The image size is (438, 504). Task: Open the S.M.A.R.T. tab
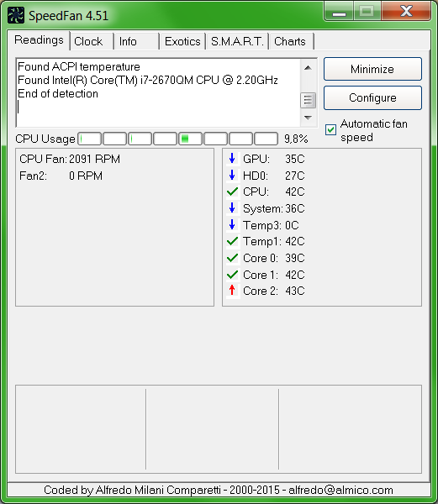point(237,41)
